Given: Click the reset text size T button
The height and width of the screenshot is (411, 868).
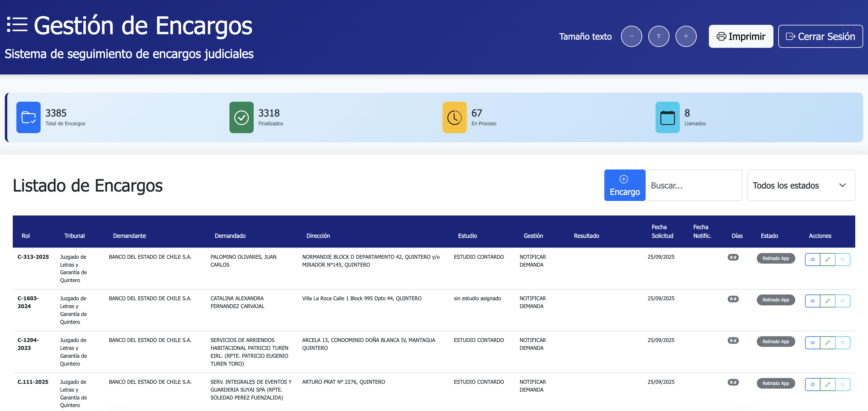Looking at the screenshot, I should click(658, 36).
